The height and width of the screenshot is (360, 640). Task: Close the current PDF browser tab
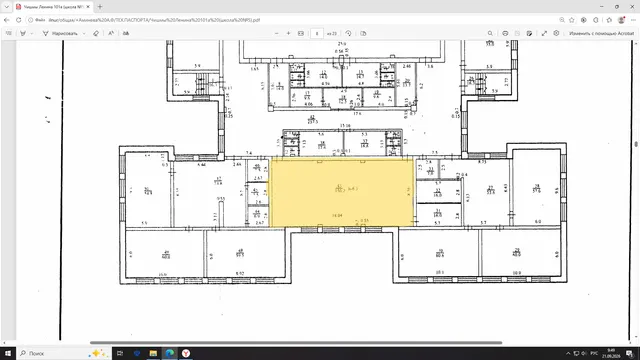[88, 7]
